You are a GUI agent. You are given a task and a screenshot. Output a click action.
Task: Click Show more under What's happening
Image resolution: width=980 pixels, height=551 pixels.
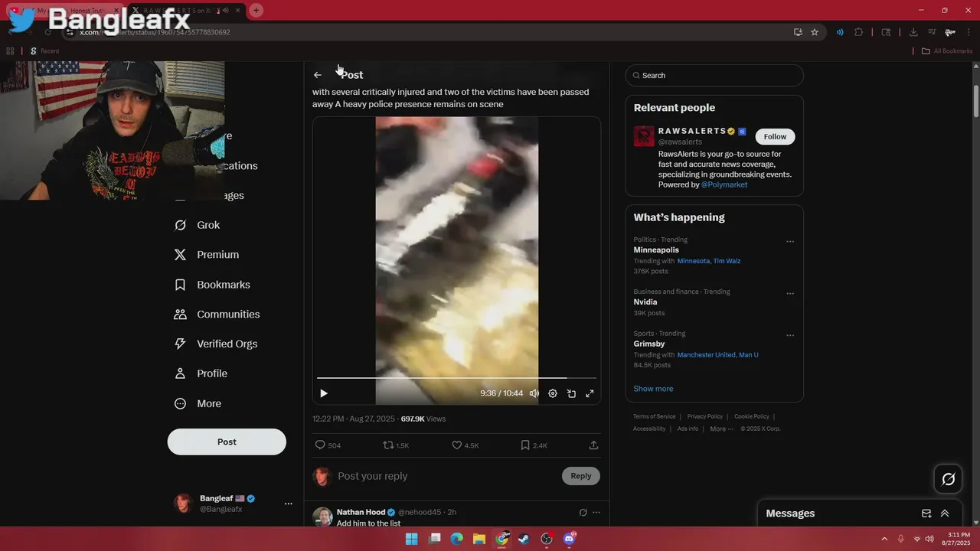[653, 389]
